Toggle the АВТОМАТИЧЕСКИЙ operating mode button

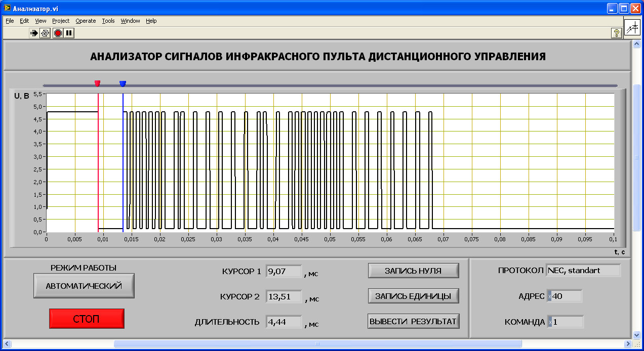[x=84, y=286]
